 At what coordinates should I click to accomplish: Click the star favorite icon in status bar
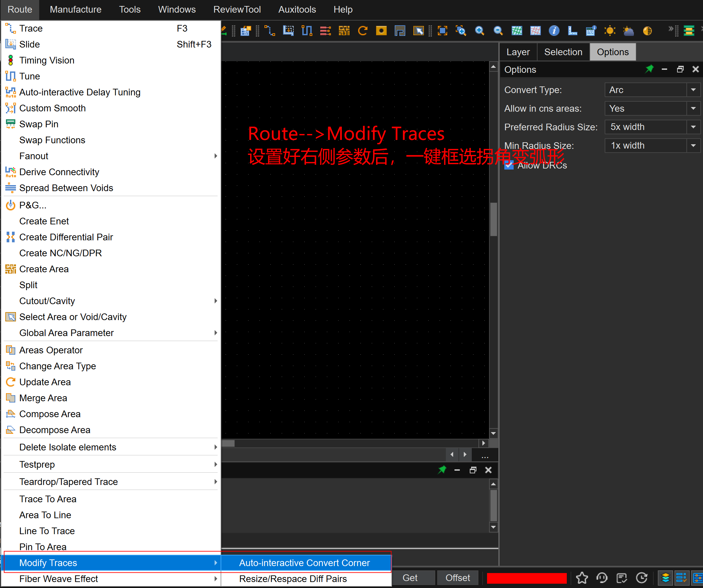pos(582,578)
